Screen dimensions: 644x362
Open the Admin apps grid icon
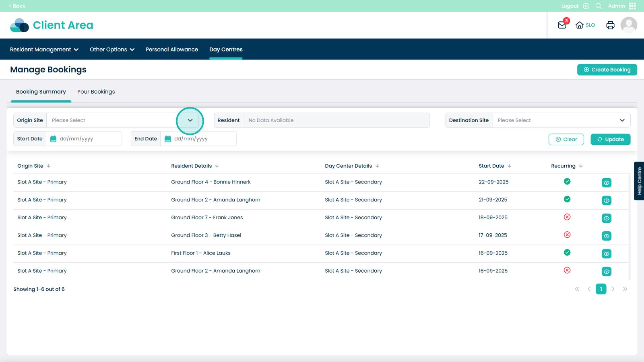click(x=632, y=6)
